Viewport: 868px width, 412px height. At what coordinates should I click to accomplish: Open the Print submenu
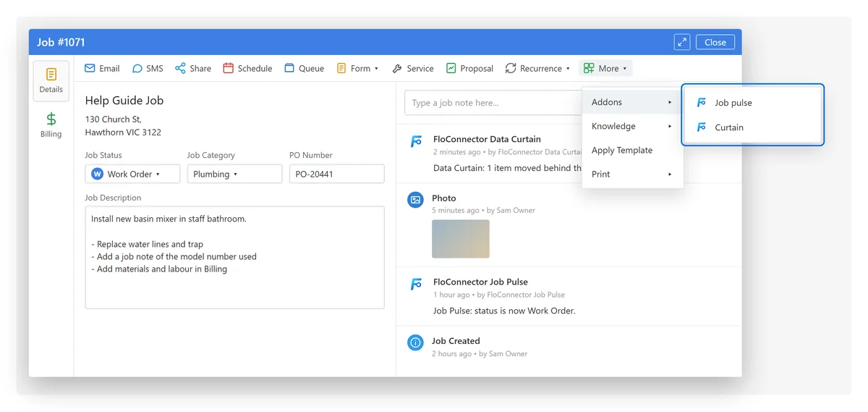pos(632,174)
